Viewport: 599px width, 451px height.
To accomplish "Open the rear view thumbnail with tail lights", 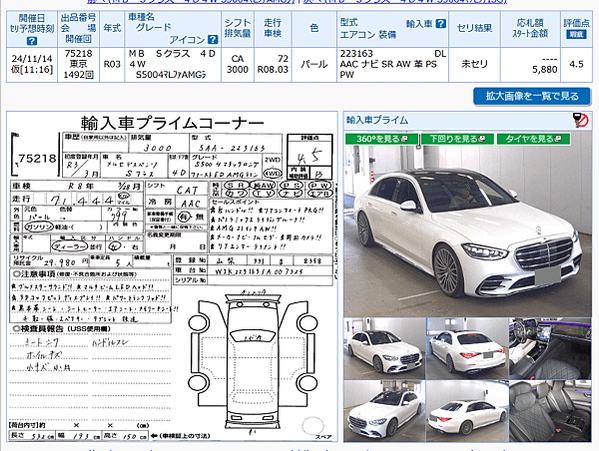I will coord(467,349).
